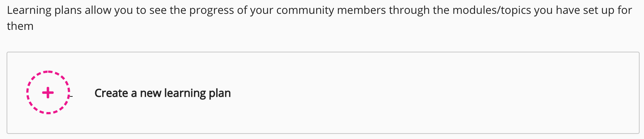Add a learning plan via plus symbol
Screen dimensions: 644x139
(48, 93)
